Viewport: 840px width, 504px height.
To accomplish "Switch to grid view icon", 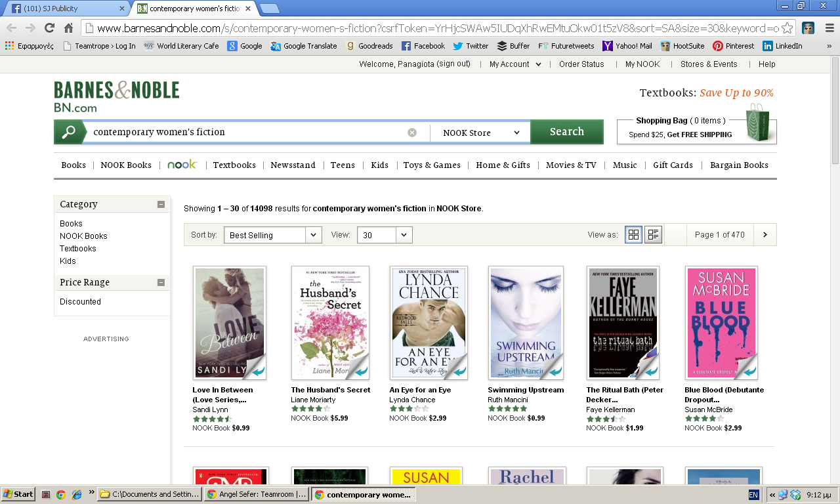I will coord(634,235).
